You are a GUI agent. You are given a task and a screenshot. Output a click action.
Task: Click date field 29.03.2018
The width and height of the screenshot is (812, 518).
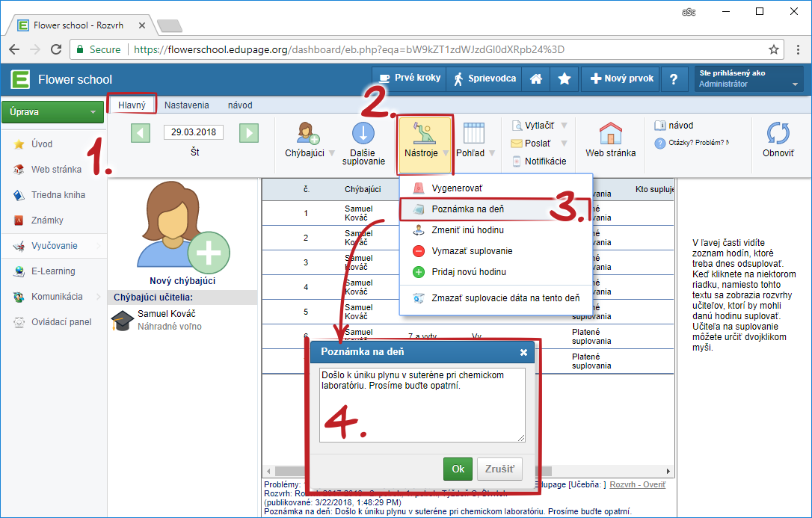tap(194, 132)
